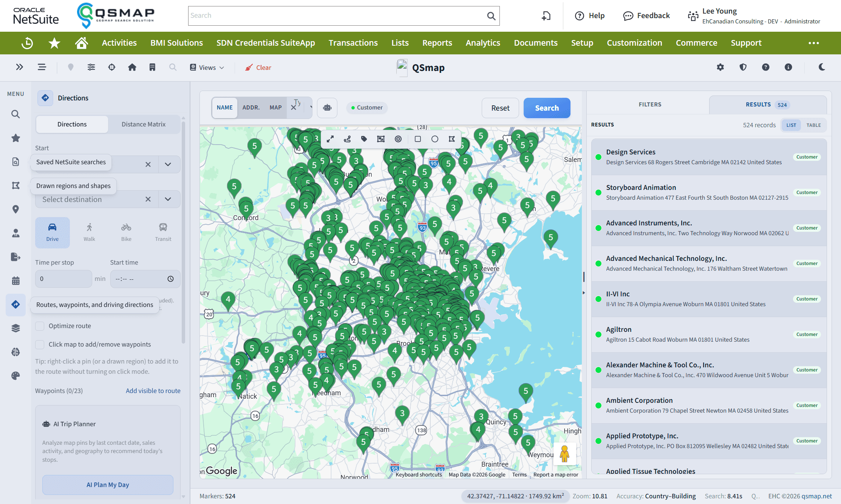841x504 pixels.
Task: Select the circle draw tool on map
Action: point(434,139)
